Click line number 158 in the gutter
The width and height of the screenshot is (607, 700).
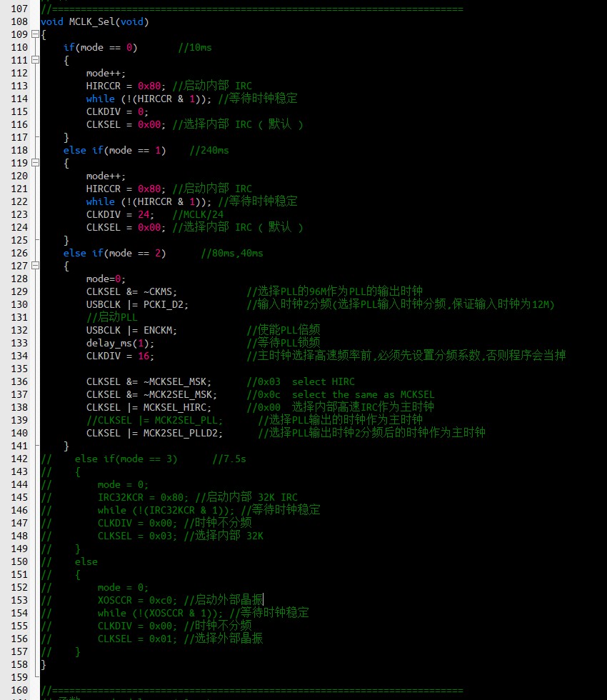tap(19, 664)
